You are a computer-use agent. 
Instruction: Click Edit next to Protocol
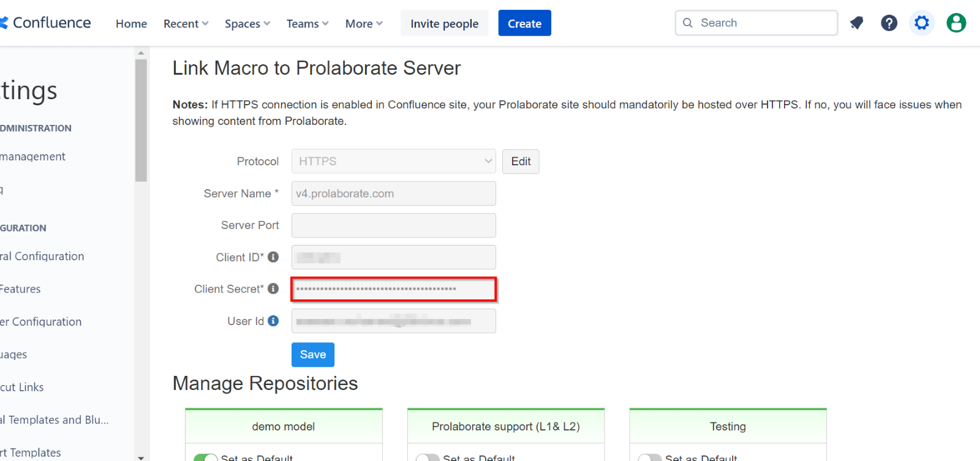tap(521, 161)
